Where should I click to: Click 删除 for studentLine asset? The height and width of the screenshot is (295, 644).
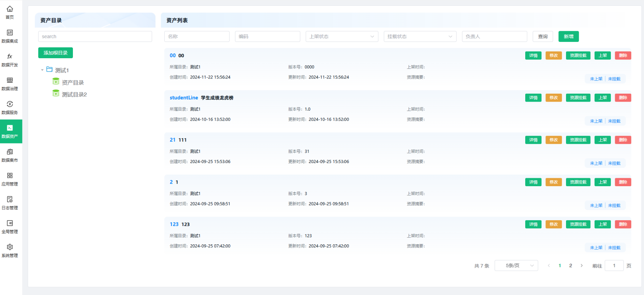tap(623, 98)
